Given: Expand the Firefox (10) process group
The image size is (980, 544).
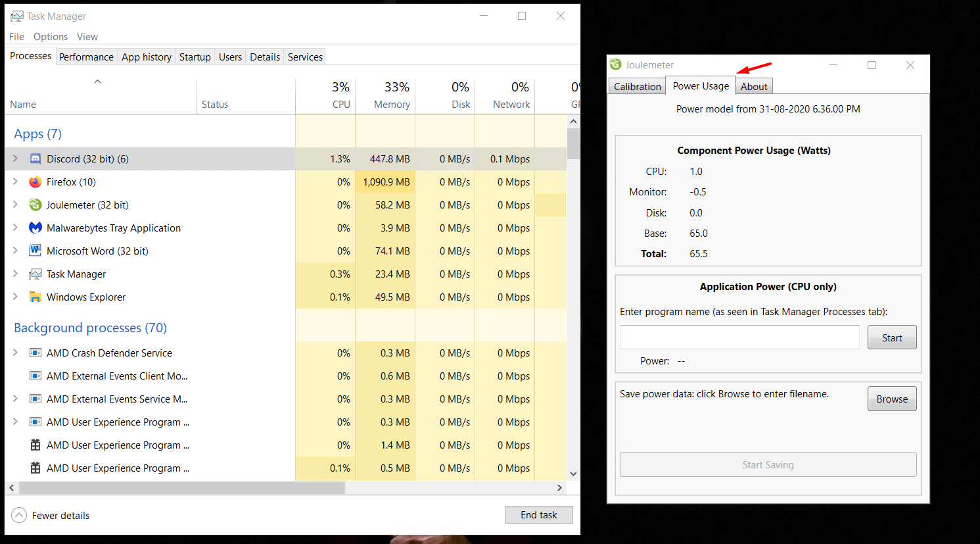Looking at the screenshot, I should tap(15, 182).
